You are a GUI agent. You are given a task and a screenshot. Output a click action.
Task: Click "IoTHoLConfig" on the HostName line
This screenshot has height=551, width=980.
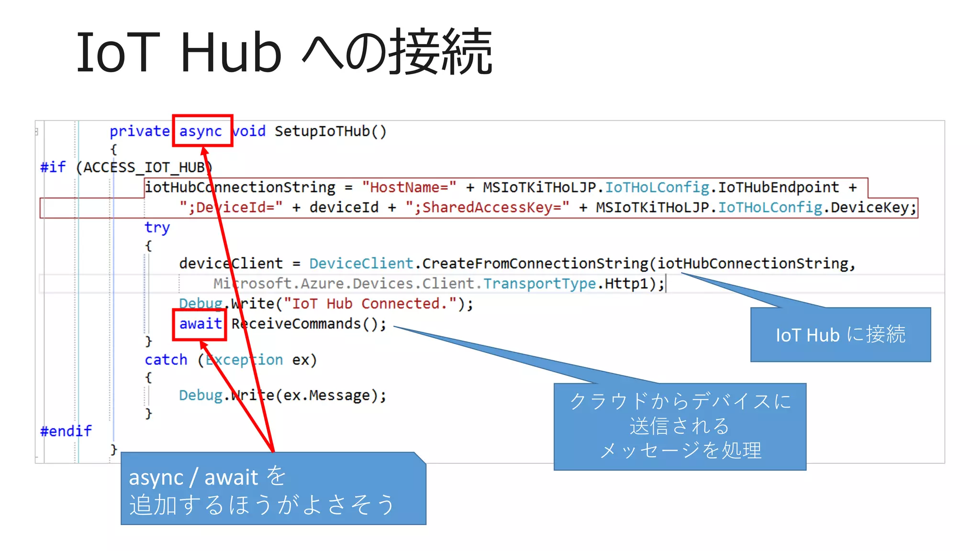click(657, 187)
